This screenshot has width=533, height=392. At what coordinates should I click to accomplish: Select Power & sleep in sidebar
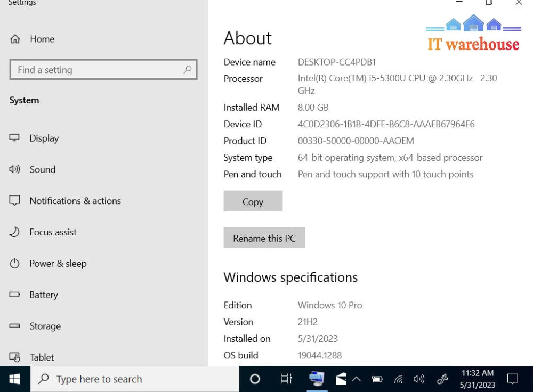tap(58, 264)
